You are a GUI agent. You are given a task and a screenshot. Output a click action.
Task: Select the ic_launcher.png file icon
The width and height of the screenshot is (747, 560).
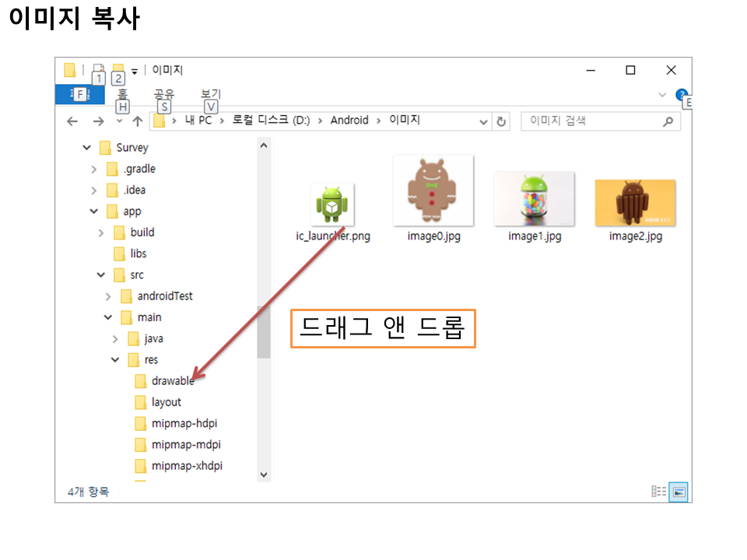coord(332,205)
